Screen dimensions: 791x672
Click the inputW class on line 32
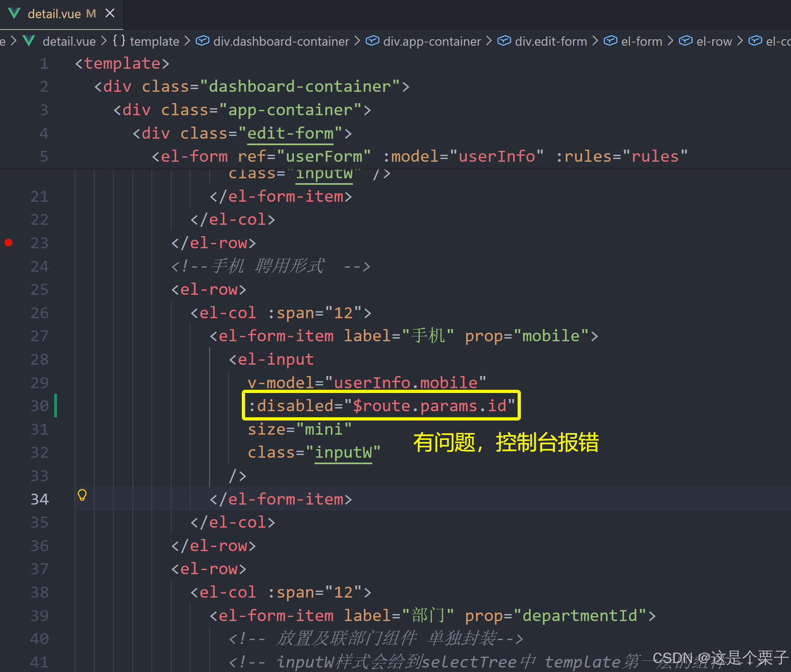[343, 452]
